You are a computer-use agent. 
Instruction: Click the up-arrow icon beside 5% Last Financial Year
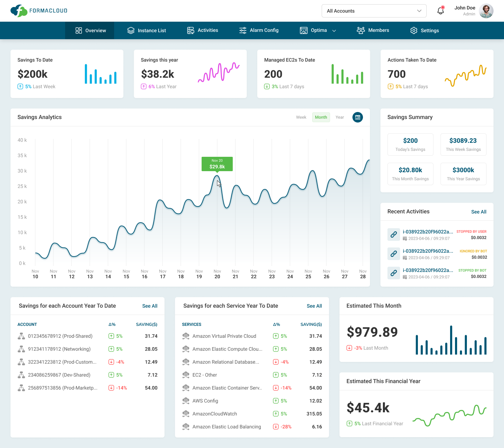pyautogui.click(x=349, y=423)
